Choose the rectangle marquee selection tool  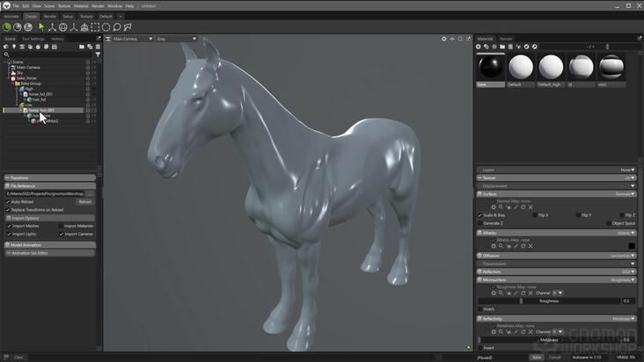[x=95, y=27]
